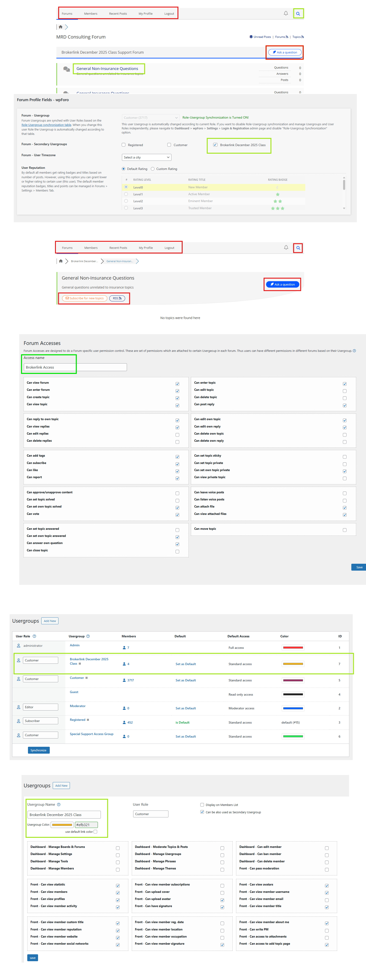Open the Customer (3717) usergroup dropdown
The width and height of the screenshot is (366, 980).
coord(150,118)
